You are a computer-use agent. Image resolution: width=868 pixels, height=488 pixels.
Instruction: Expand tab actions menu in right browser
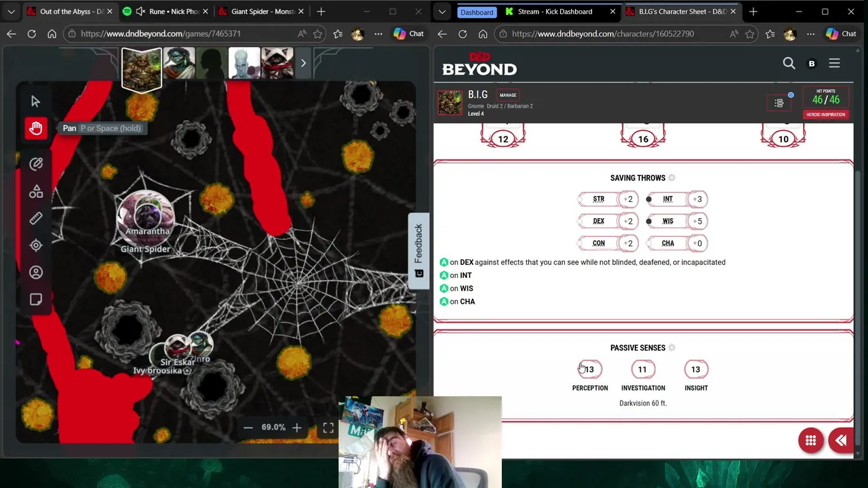click(442, 12)
